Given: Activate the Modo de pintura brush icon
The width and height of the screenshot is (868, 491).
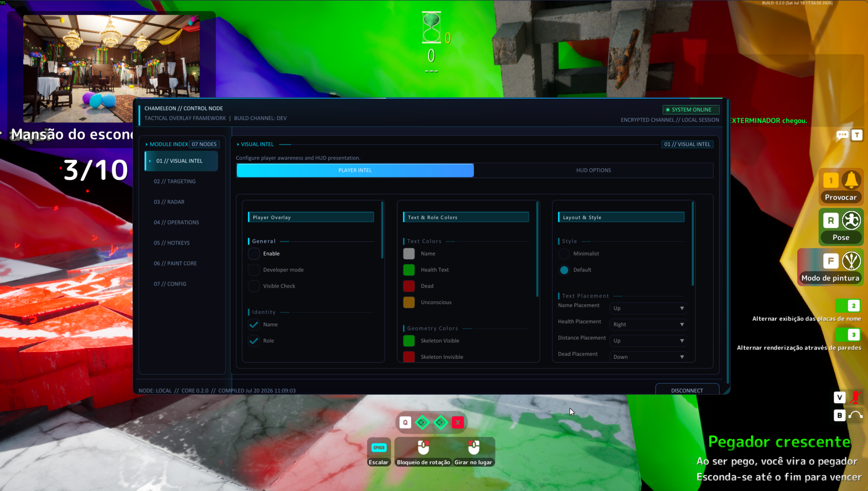Looking at the screenshot, I should [x=851, y=261].
